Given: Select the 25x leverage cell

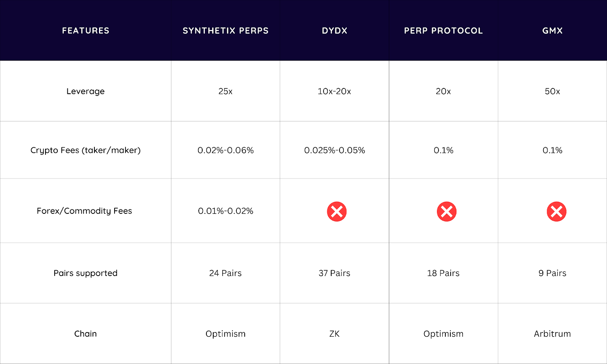Looking at the screenshot, I should [225, 91].
